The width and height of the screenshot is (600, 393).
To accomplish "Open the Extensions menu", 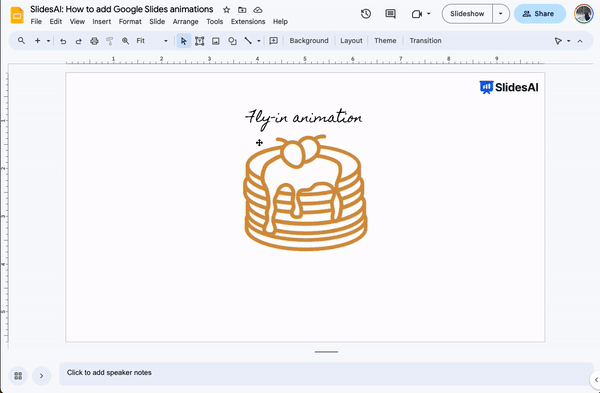I will click(x=248, y=22).
